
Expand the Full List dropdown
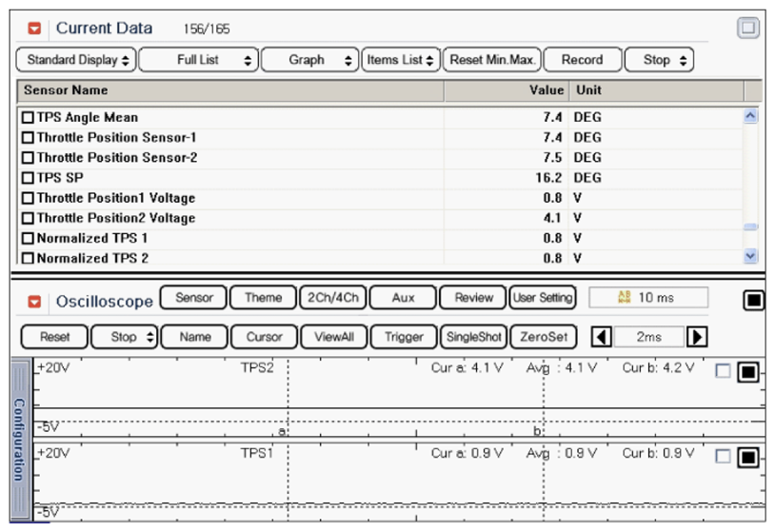198,60
